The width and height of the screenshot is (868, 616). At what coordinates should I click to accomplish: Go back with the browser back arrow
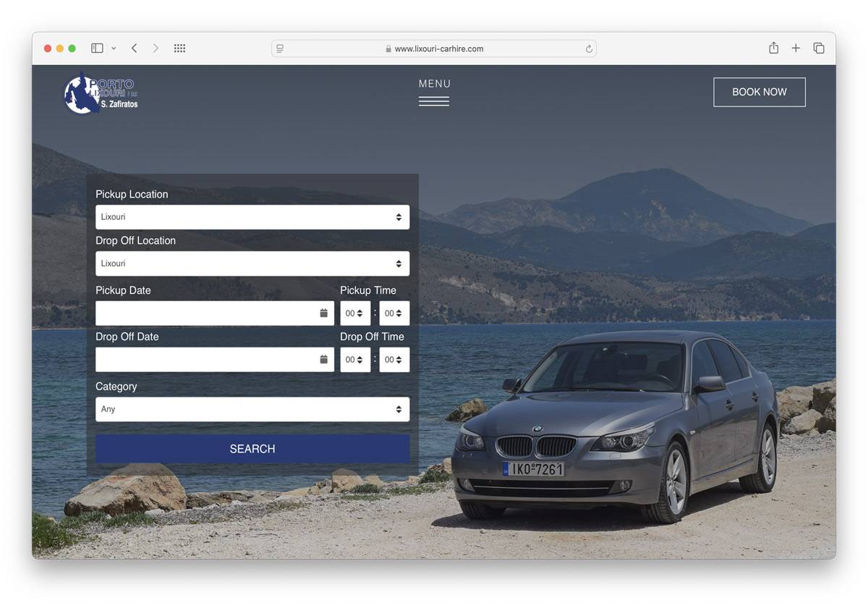pyautogui.click(x=134, y=48)
